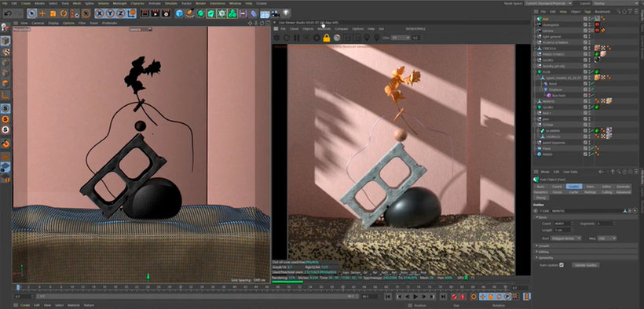This screenshot has width=644, height=309.
Task: Go to end of animation
Action: point(443,296)
